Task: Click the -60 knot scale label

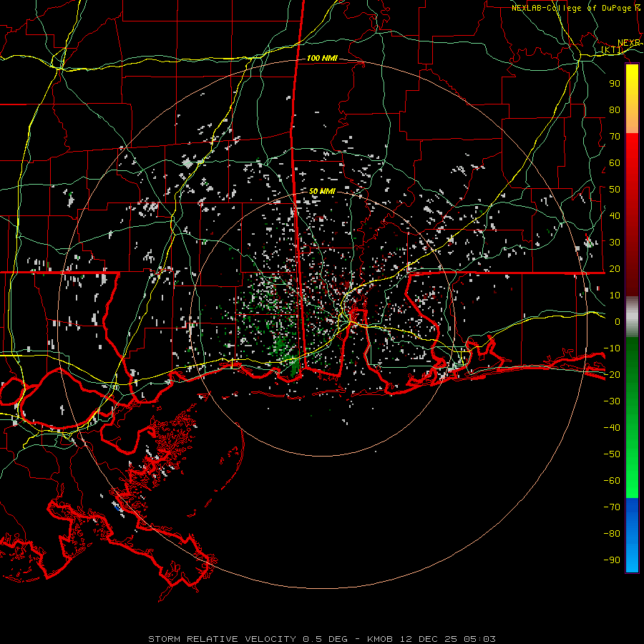Action: 612,481
